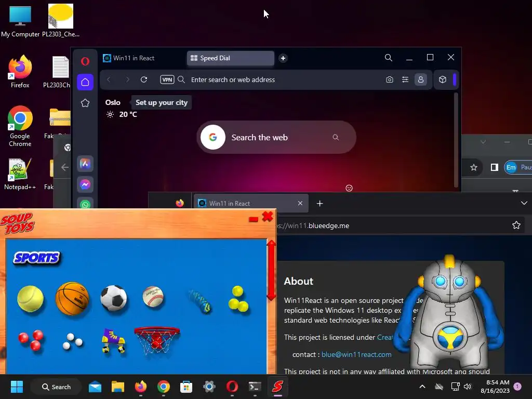The height and width of the screenshot is (399, 532).
Task: Click the robot toy character
Action: coord(449,312)
